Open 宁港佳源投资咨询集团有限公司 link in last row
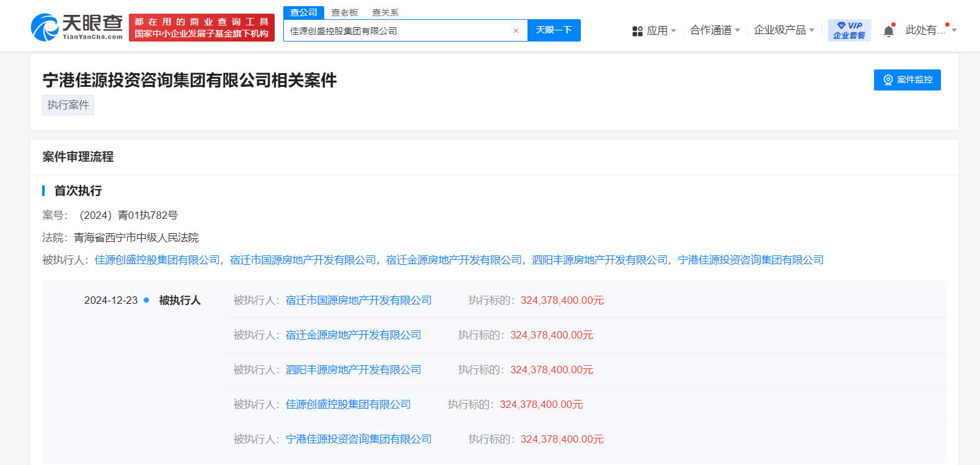The height and width of the screenshot is (465, 980). point(358,439)
